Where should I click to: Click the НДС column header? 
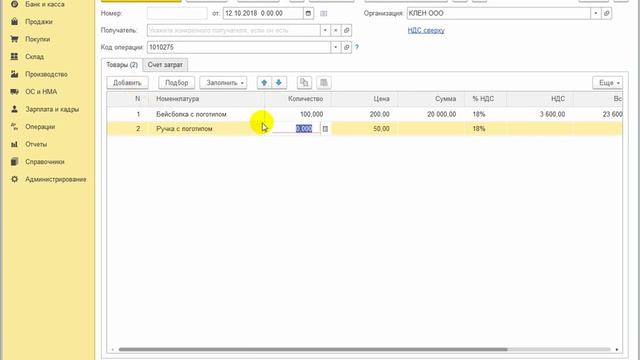540,99
